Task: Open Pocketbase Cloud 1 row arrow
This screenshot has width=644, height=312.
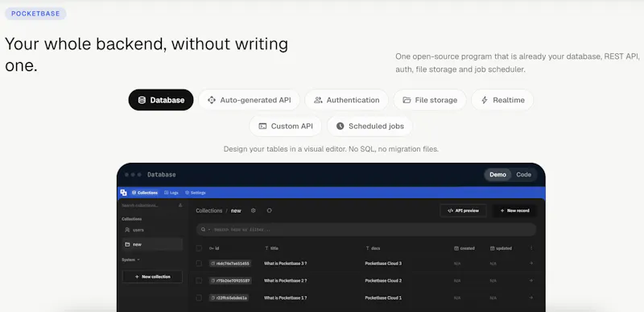Action: coord(531,297)
